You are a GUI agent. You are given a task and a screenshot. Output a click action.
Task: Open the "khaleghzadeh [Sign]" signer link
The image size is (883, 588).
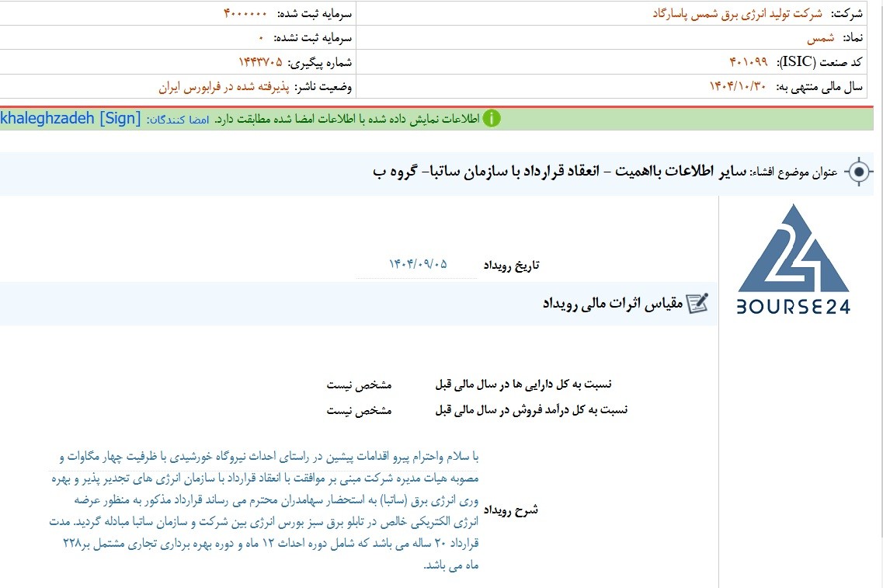pyautogui.click(x=71, y=118)
